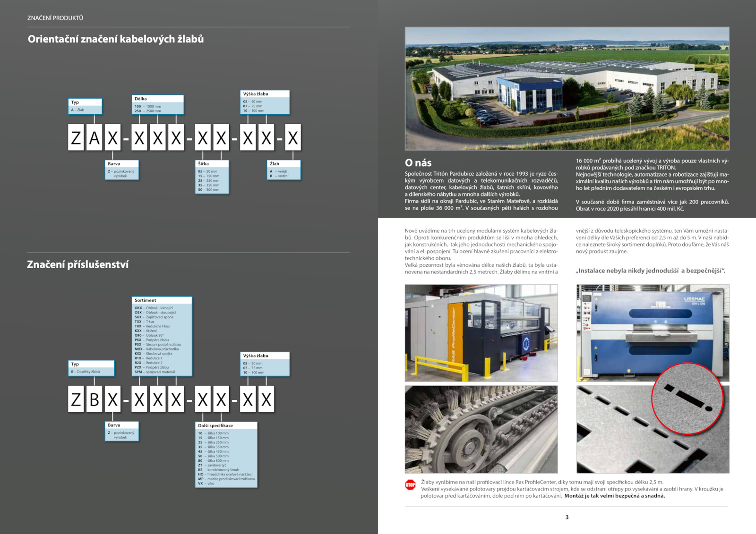Click '80 – šířka 800 mm' entry
Viewport: 756px width, 534px height.
(x=213, y=461)
